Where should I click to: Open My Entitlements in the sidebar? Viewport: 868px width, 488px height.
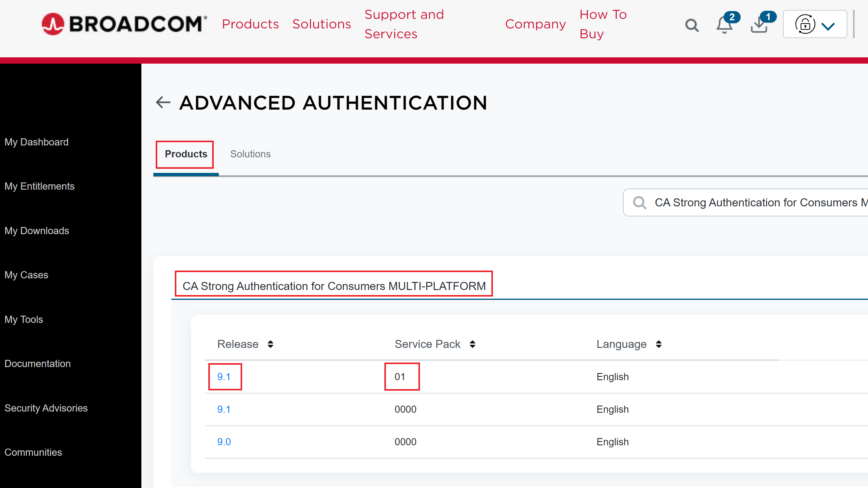coord(39,186)
